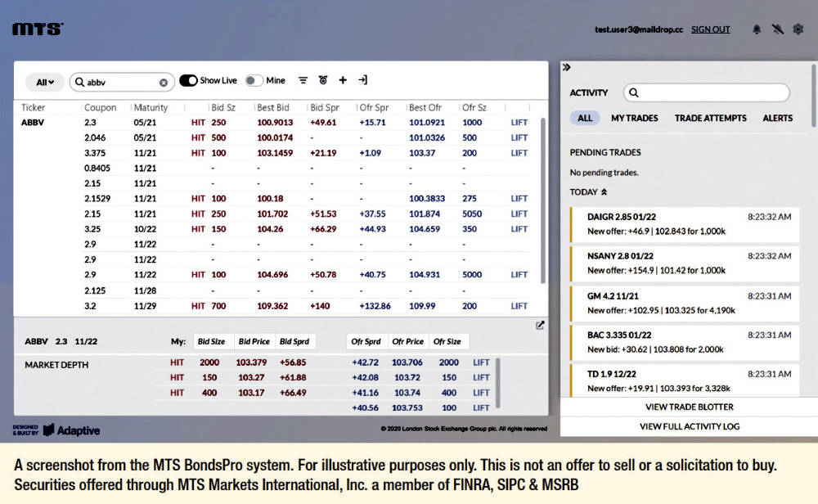Image resolution: width=818 pixels, height=504 pixels.
Task: Click HIT on market depth bid 103.379
Action: pos(177,362)
